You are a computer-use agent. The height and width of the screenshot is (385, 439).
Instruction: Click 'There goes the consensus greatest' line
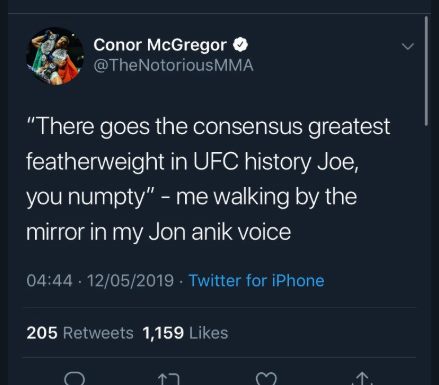tap(208, 127)
